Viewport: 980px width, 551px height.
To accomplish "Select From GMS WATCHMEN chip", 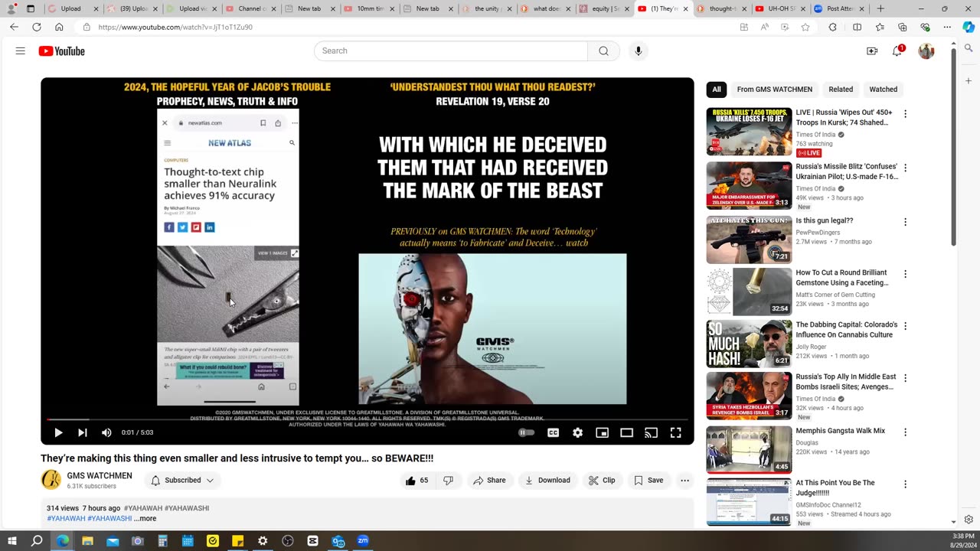I will (x=775, y=90).
